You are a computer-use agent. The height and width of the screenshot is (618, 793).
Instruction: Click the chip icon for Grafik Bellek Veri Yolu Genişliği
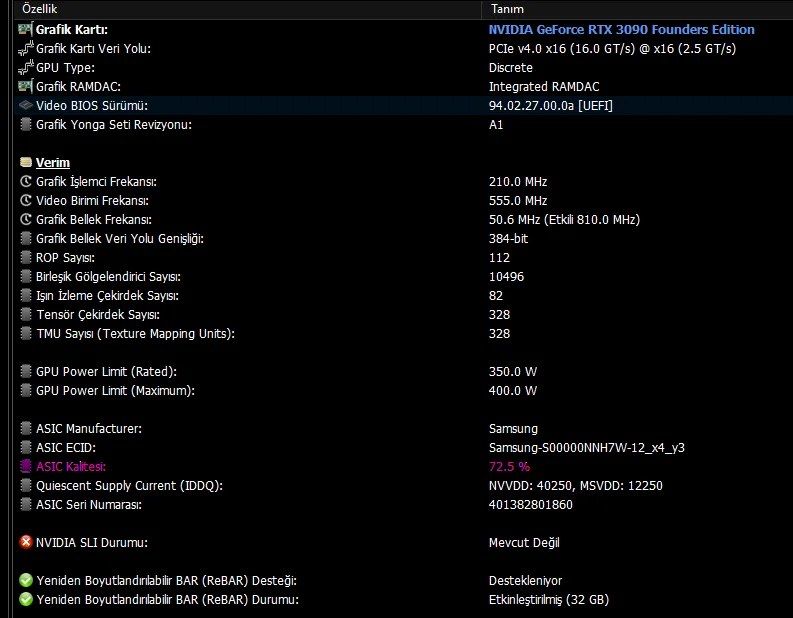[x=25, y=238]
